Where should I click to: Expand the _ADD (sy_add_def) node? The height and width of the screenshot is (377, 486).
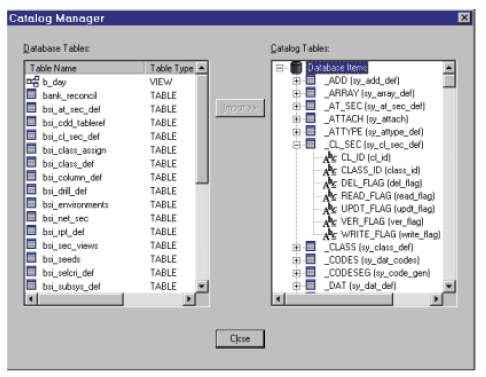tap(296, 81)
